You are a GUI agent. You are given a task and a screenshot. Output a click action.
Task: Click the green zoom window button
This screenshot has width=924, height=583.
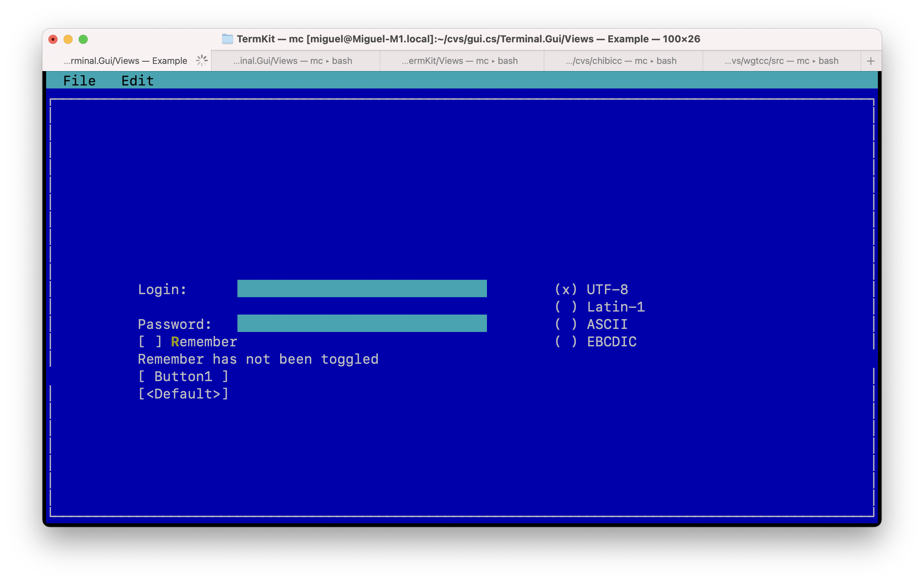pyautogui.click(x=83, y=39)
